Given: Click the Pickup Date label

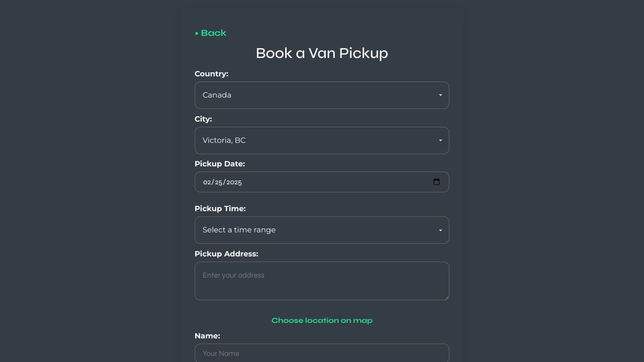Looking at the screenshot, I should [220, 164].
